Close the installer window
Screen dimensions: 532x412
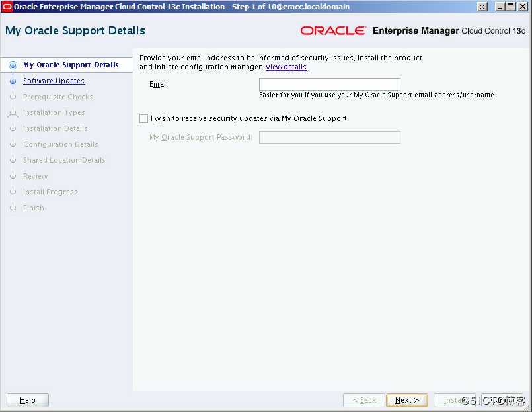522,7
